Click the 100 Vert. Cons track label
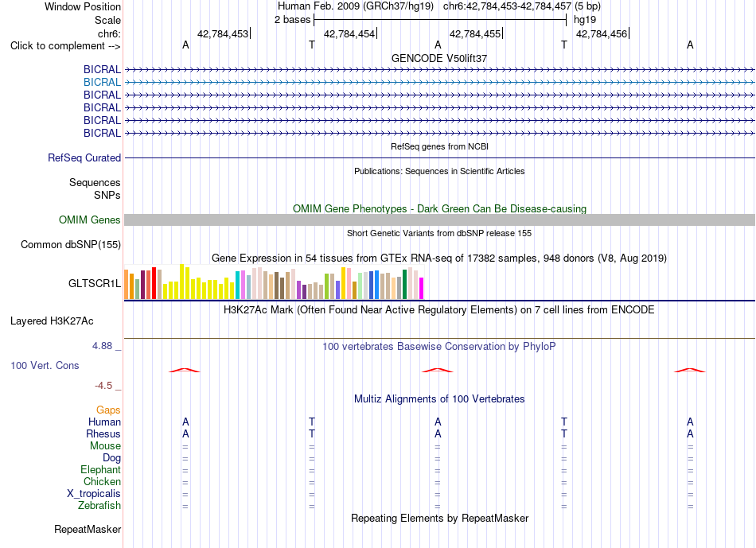Viewport: 756px width, 548px height. 45,365
